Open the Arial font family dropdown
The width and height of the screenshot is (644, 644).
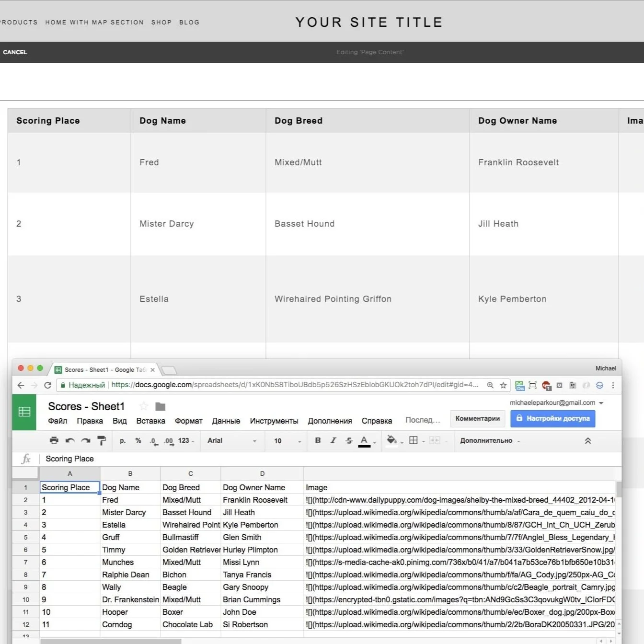pyautogui.click(x=232, y=440)
